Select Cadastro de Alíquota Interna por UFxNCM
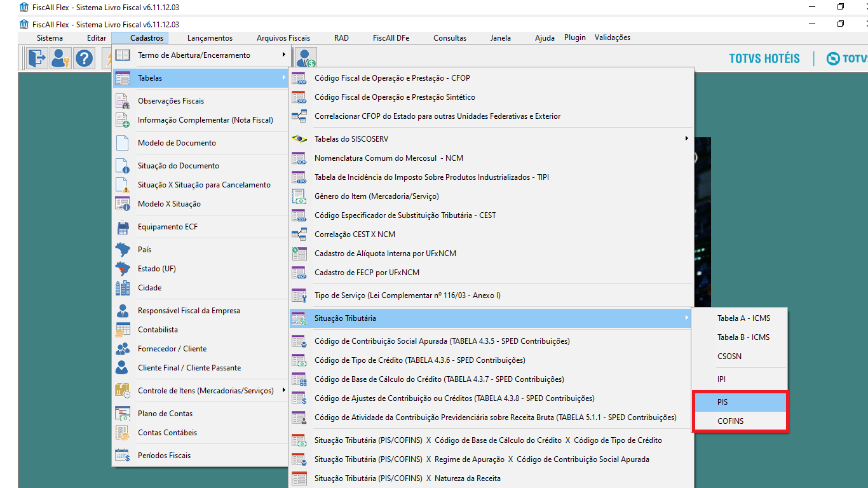 [x=491, y=254]
